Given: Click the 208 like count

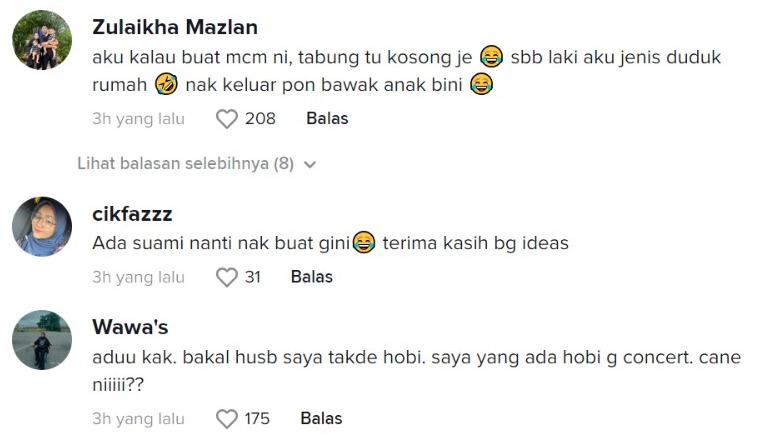Looking at the screenshot, I should (x=260, y=119).
